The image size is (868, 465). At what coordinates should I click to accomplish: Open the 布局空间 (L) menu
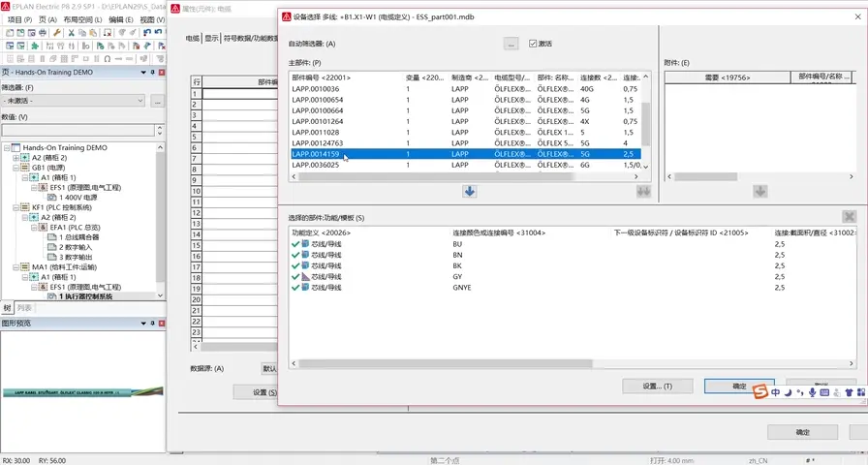(82, 19)
